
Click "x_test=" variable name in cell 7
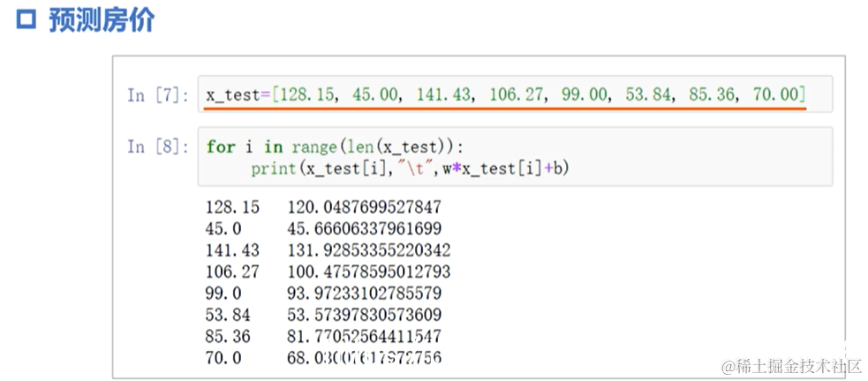[x=238, y=95]
